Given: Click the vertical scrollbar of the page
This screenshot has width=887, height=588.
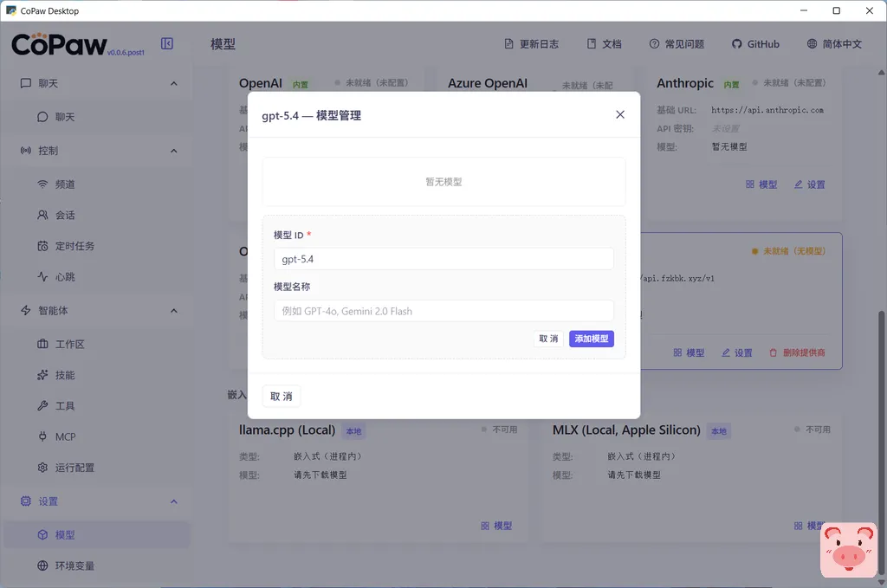Looking at the screenshot, I should [881, 443].
